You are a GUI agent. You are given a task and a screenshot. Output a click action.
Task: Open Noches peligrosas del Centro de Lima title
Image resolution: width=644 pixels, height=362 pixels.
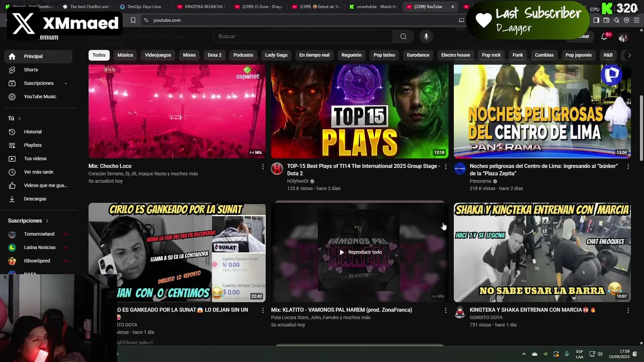pyautogui.click(x=545, y=169)
